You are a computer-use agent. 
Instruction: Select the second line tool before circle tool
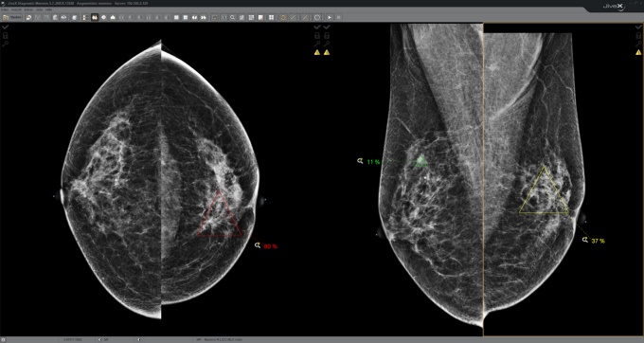[305, 18]
